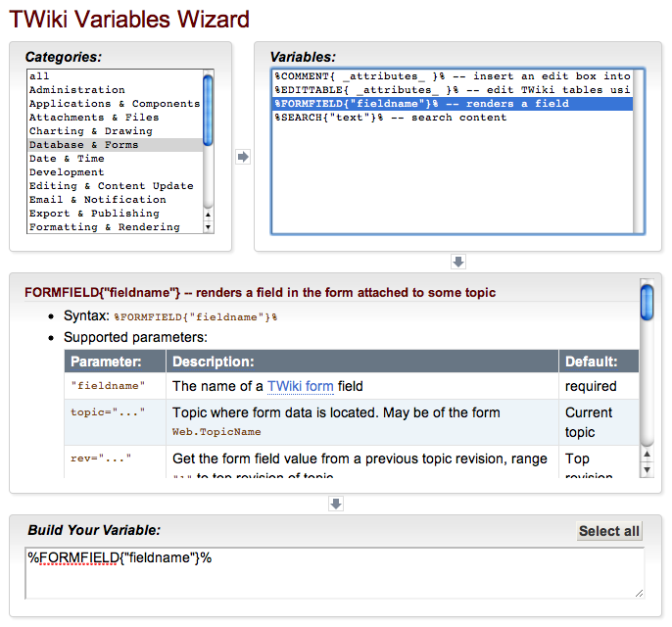The image size is (672, 627).
Task: Click the 'required' default cell
Action: click(599, 386)
